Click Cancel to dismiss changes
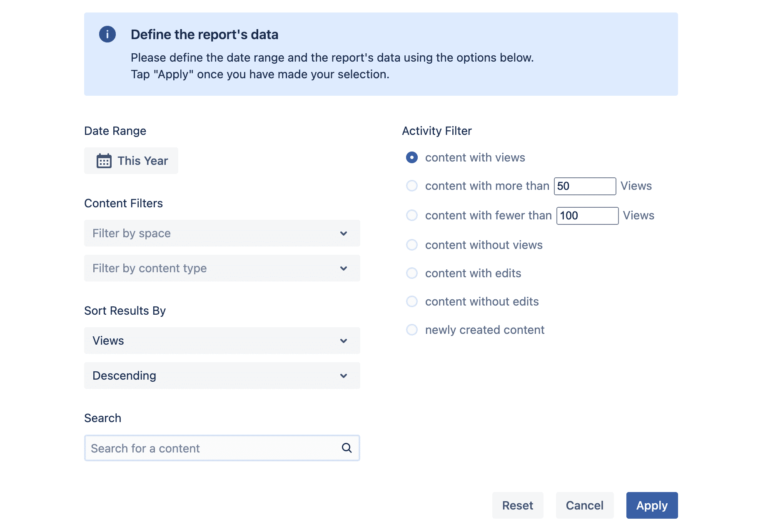Screen dimensions: 758x532 [585, 505]
